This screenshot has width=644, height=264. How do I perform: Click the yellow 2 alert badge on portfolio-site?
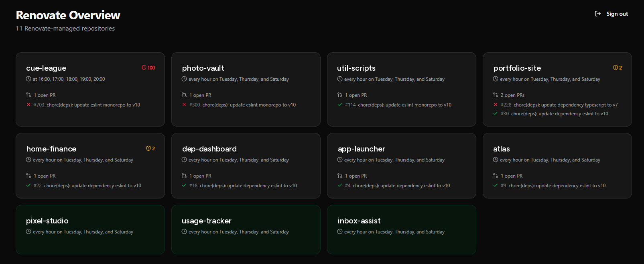[618, 68]
